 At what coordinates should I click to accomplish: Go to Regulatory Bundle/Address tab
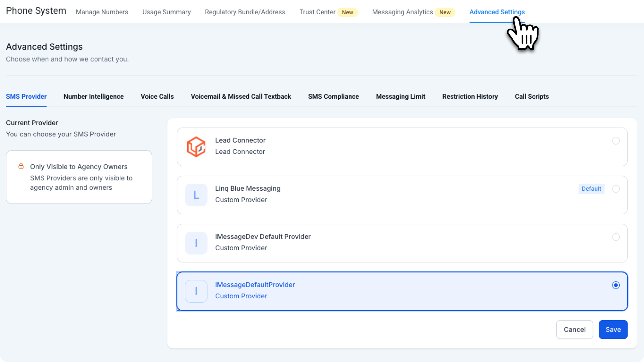[245, 12]
